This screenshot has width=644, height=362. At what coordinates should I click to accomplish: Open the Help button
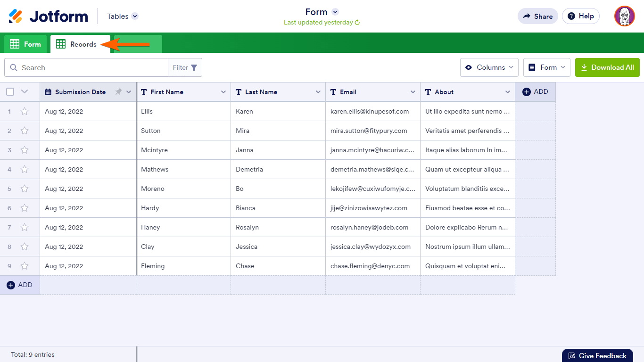581,16
